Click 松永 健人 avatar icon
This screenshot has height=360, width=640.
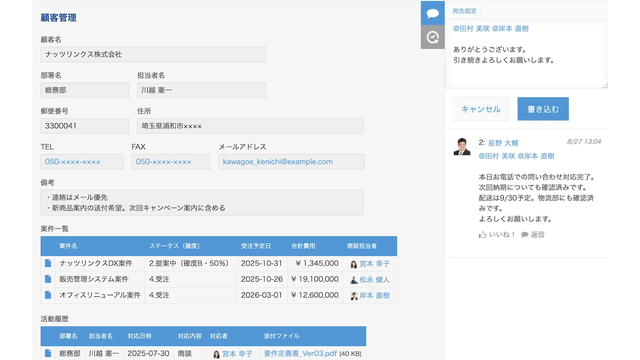tap(354, 280)
